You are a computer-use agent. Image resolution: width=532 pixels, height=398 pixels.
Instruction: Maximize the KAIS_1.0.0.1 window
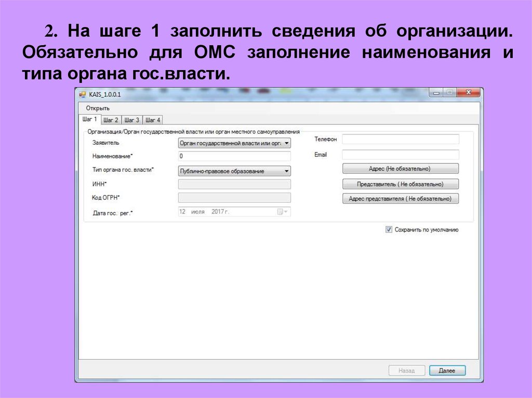(450, 92)
